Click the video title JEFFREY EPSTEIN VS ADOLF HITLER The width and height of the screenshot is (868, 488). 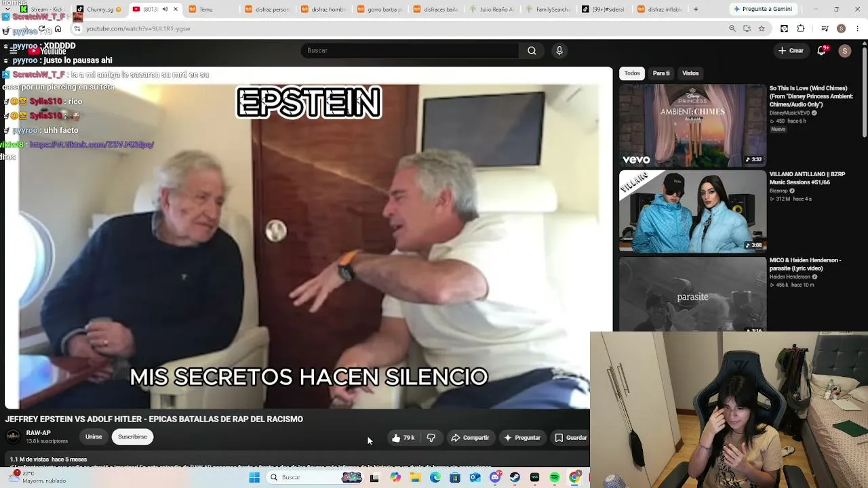154,420
